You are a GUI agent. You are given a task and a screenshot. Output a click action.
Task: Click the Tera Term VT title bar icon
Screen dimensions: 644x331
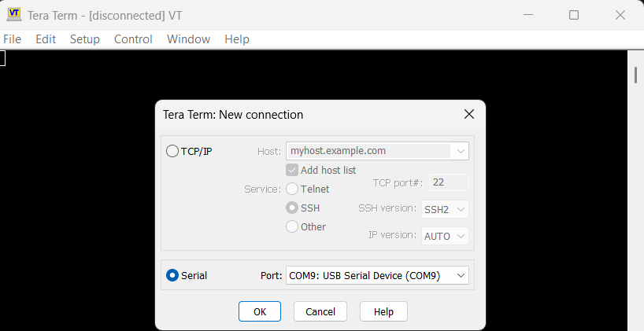coord(14,15)
